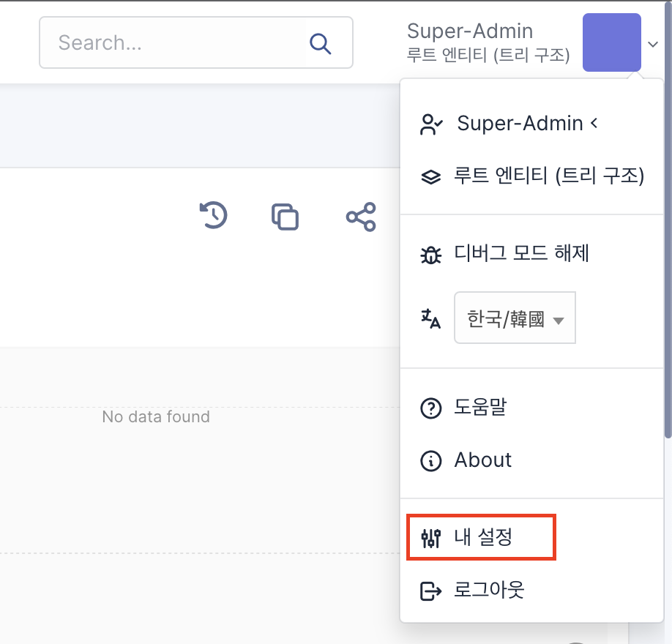The width and height of the screenshot is (672, 644).
Task: Click the question mark help icon
Action: tap(430, 408)
